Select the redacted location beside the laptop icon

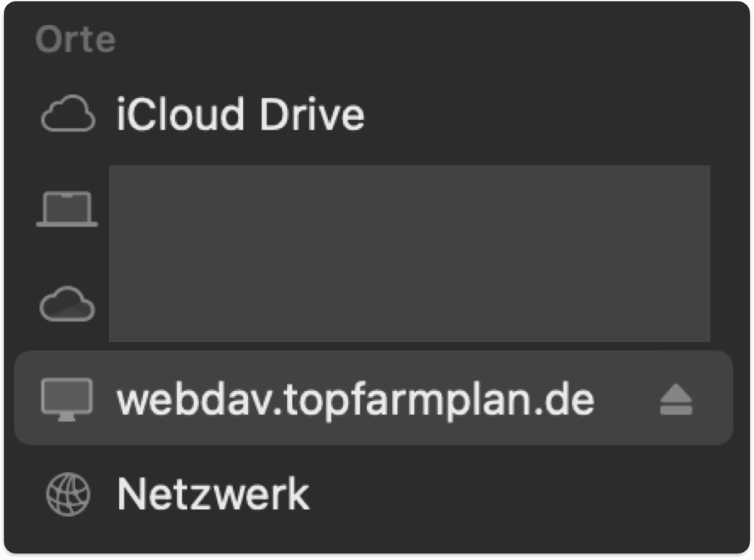coord(409,209)
